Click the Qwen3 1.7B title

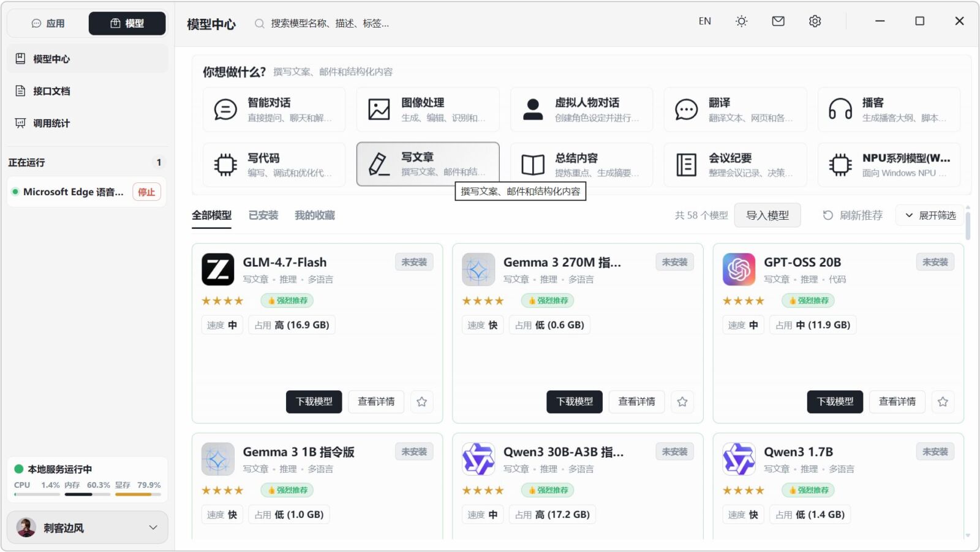coord(798,452)
